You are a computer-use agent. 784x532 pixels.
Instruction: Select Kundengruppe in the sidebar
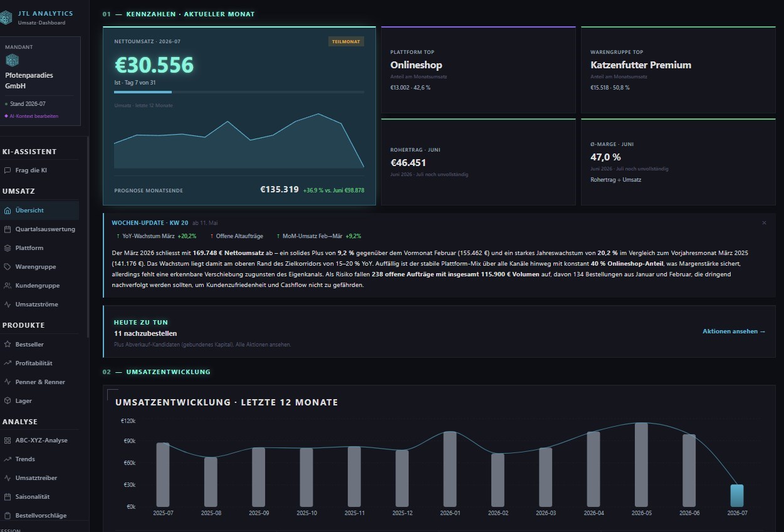point(39,286)
